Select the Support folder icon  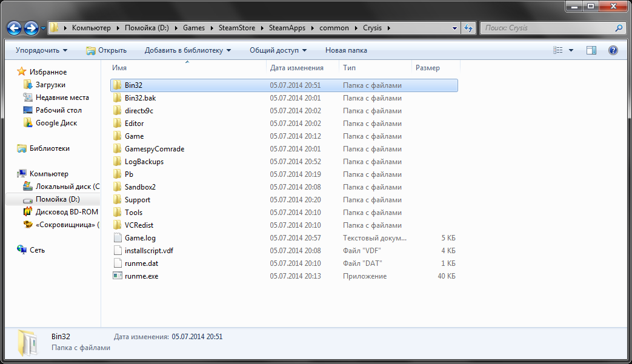(118, 200)
